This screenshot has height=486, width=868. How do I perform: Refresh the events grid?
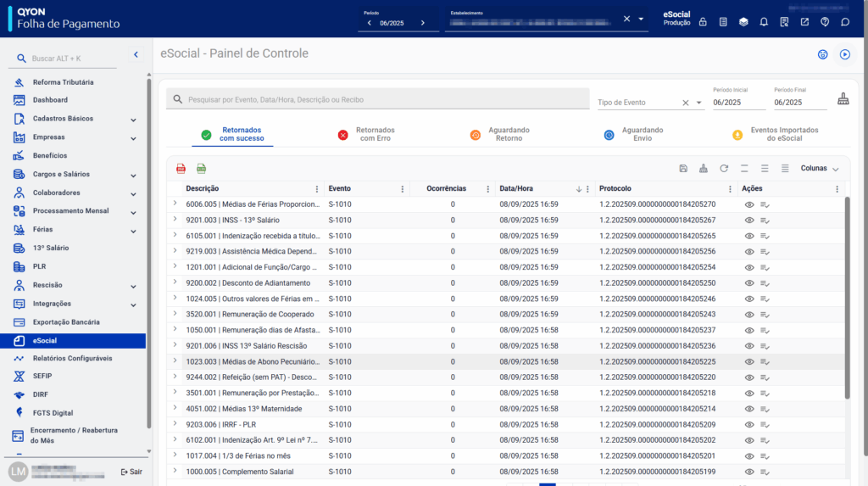(723, 169)
